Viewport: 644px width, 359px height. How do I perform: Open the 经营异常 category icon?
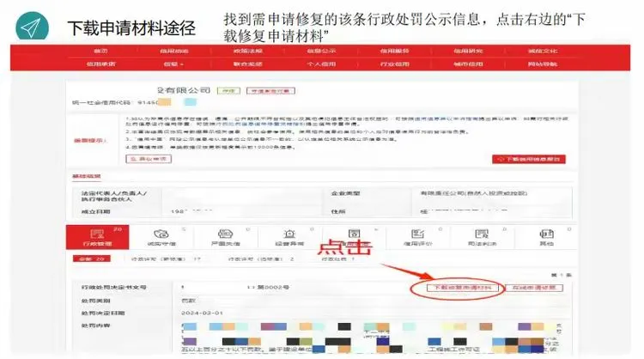coord(288,237)
